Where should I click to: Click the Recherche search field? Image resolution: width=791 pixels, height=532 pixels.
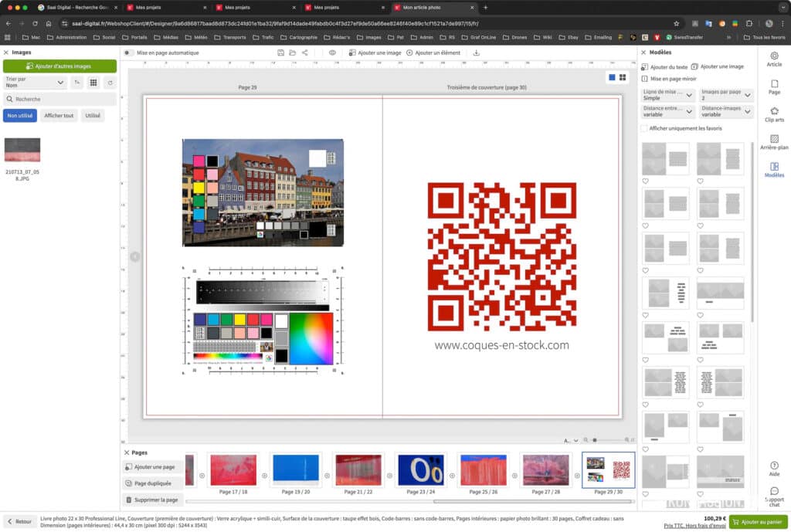point(59,99)
